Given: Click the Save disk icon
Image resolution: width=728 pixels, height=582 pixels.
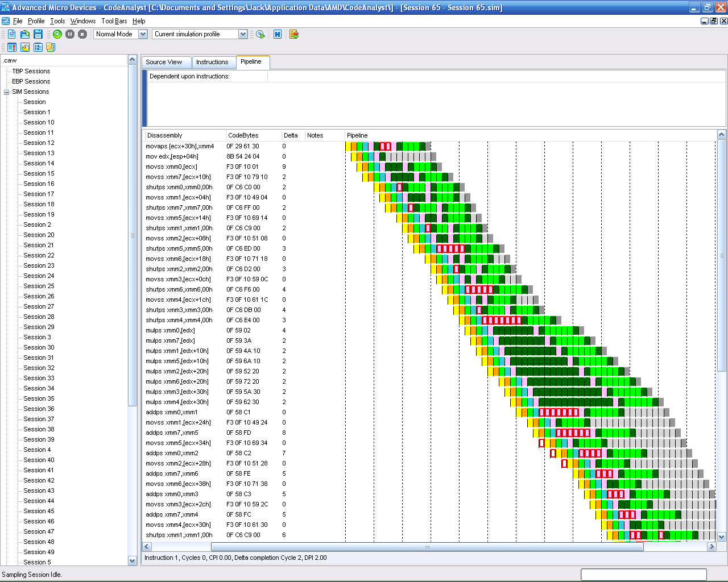Looking at the screenshot, I should [x=38, y=34].
